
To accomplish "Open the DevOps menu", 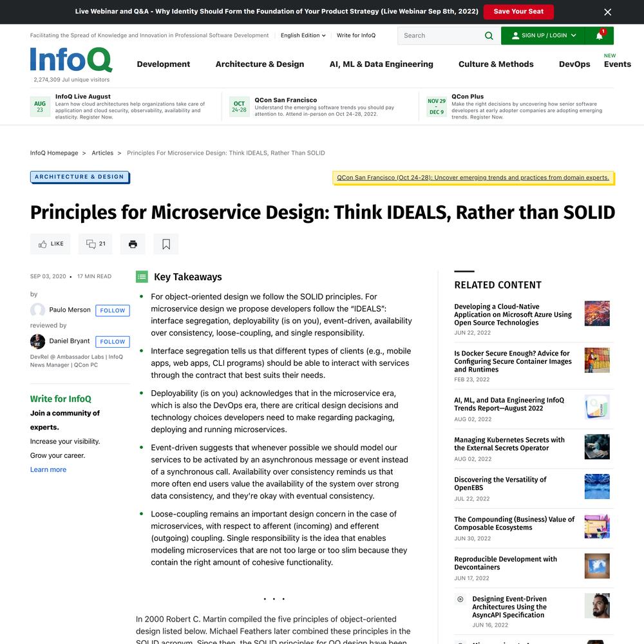I will (574, 64).
